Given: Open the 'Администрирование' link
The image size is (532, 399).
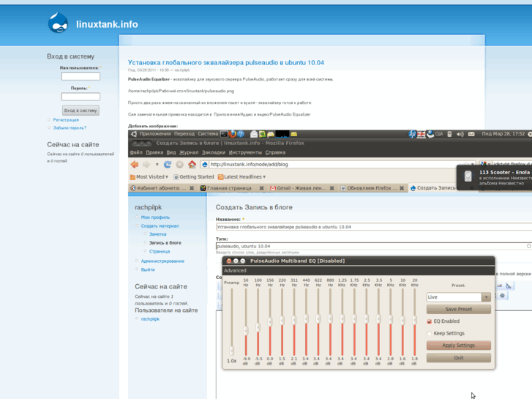Looking at the screenshot, I should pos(163,261).
